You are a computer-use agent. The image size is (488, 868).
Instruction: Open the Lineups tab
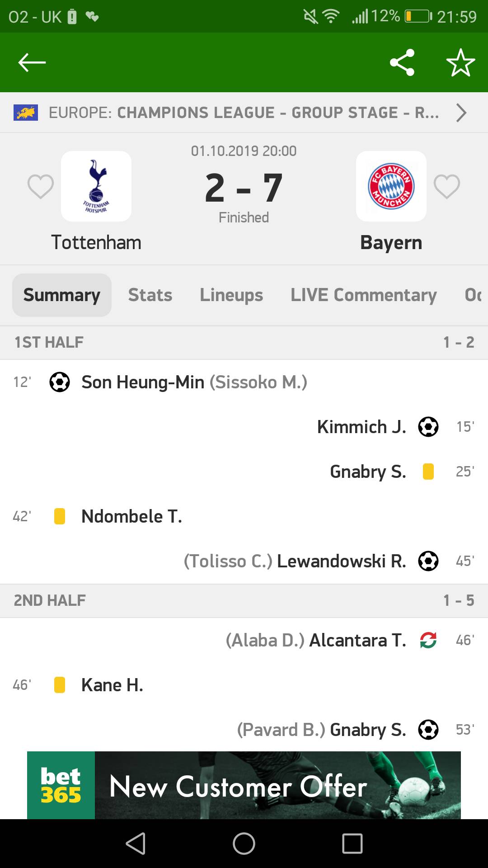pyautogui.click(x=231, y=295)
